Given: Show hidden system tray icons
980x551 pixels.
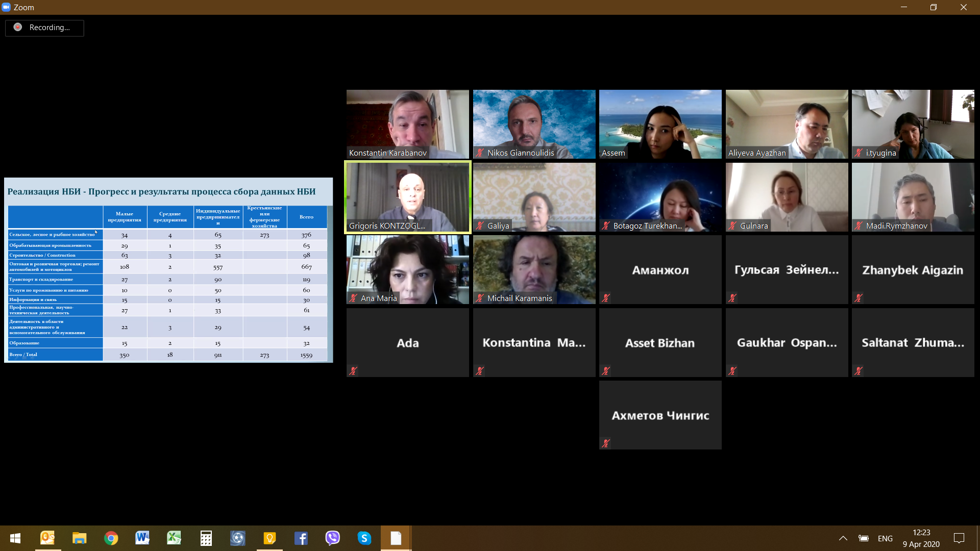Looking at the screenshot, I should (x=843, y=538).
